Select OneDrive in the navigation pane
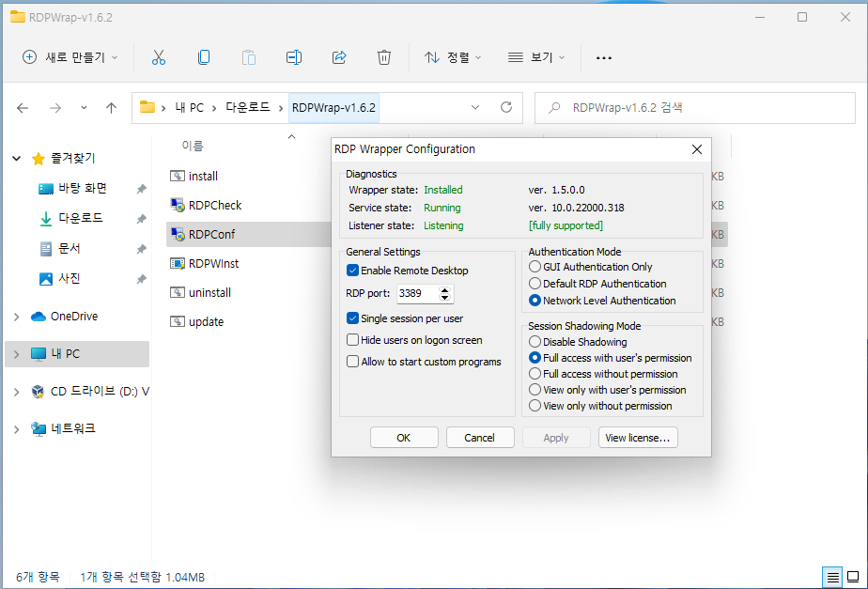Screen dimensions: 868x589 pyautogui.click(x=73, y=317)
